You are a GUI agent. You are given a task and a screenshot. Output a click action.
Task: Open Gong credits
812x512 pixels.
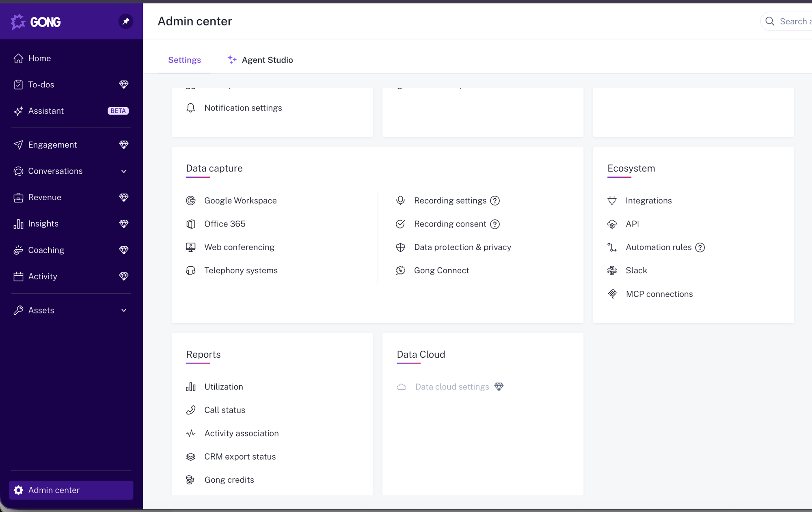coord(229,480)
